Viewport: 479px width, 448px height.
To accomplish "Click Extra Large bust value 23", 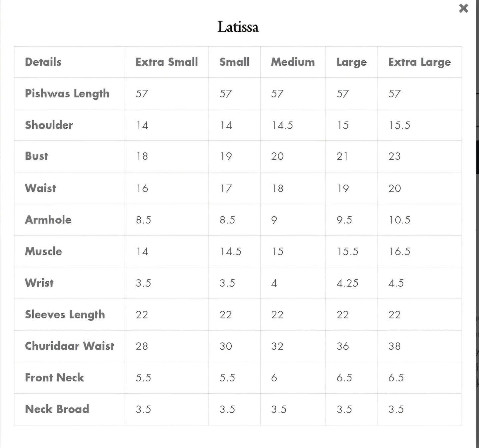I will (394, 156).
